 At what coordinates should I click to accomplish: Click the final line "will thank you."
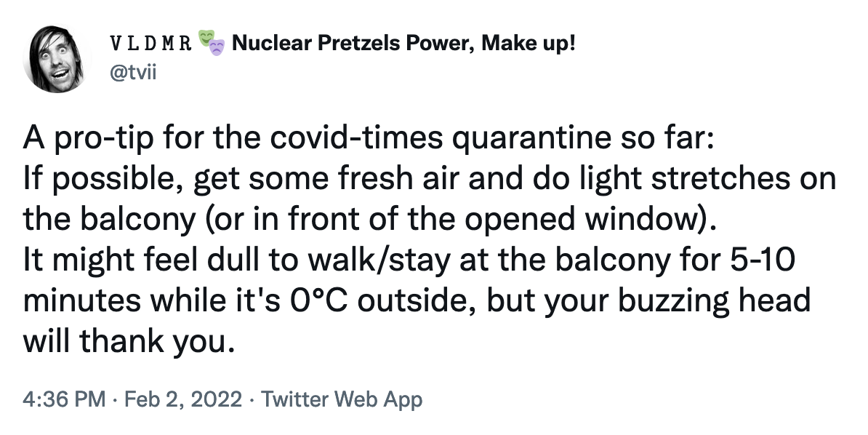click(125, 340)
